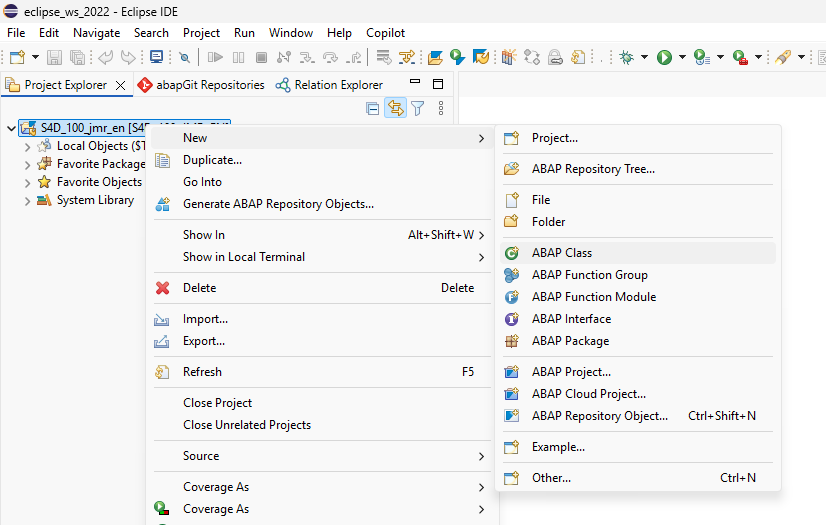
Task: Choose ABAP Class from New submenu
Action: coord(637,253)
